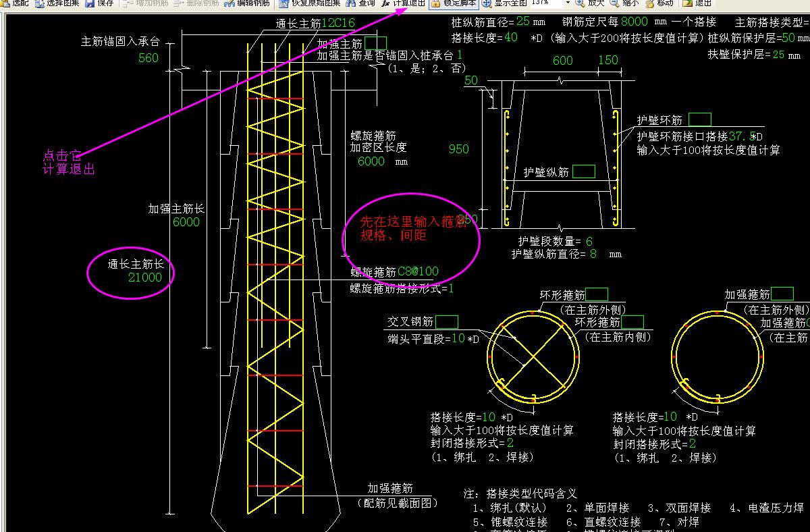The image size is (810, 532).
Task: Edit 搭接长度 10 under cross-rebar circle
Action: 489,417
